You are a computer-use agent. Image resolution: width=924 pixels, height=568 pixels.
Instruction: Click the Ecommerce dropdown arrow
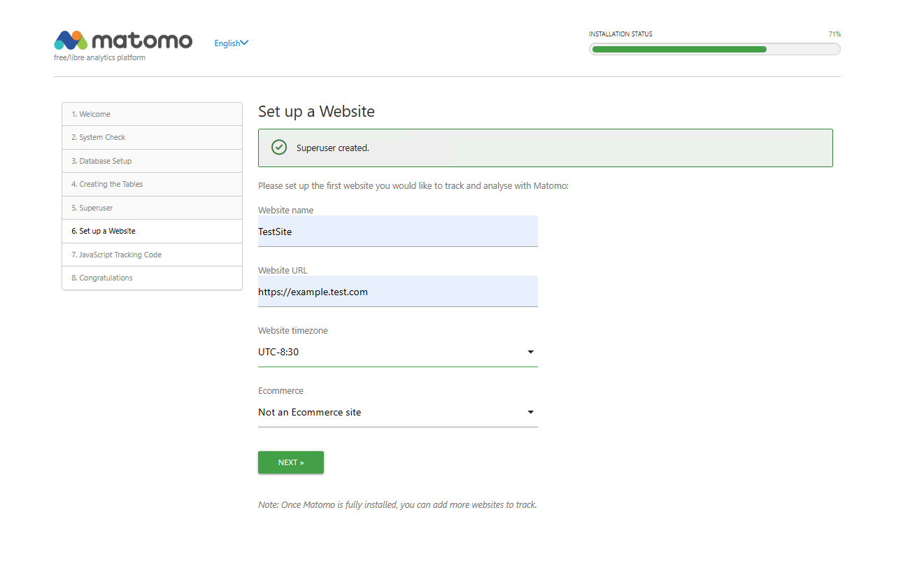point(530,413)
